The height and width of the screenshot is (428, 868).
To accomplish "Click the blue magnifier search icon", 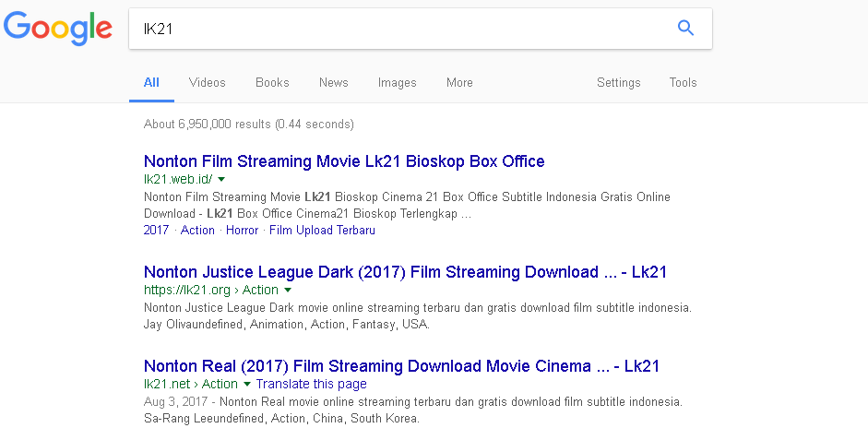I will point(685,28).
